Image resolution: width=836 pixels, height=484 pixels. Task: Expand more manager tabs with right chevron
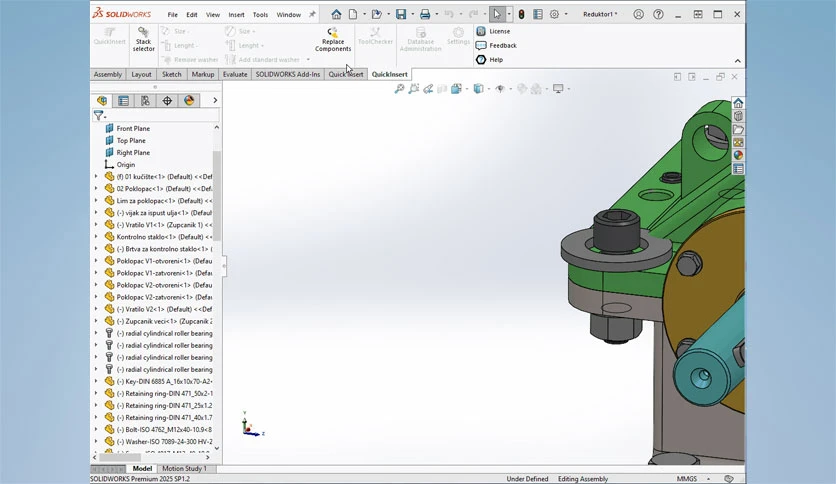point(215,100)
